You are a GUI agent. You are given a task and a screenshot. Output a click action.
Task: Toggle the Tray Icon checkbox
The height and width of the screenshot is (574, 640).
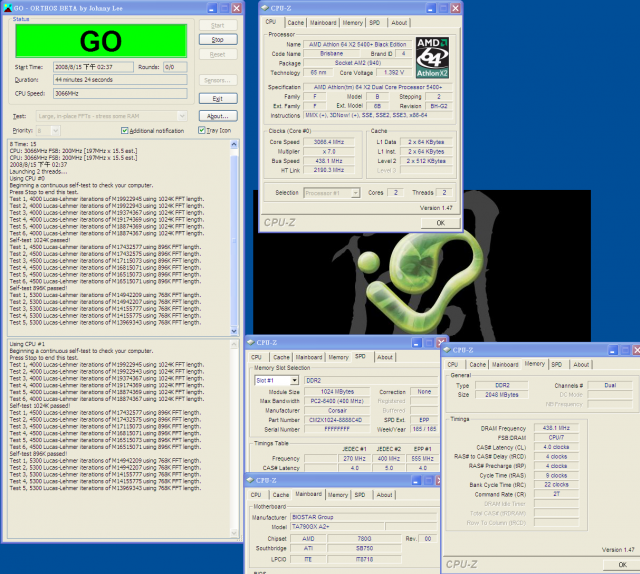(x=202, y=130)
